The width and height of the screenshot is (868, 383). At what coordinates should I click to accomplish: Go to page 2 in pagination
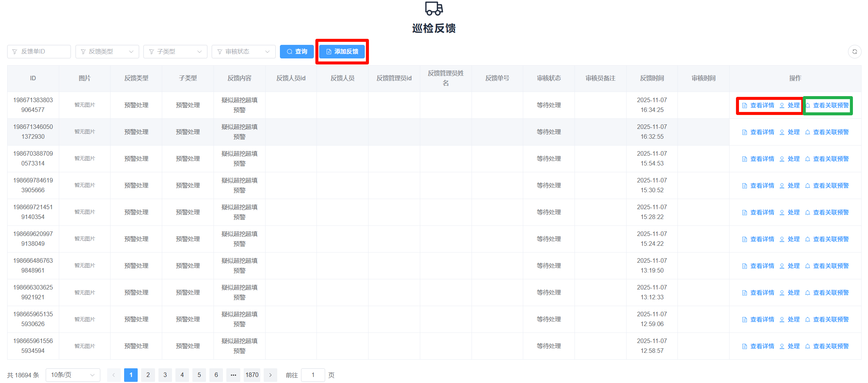click(x=148, y=375)
